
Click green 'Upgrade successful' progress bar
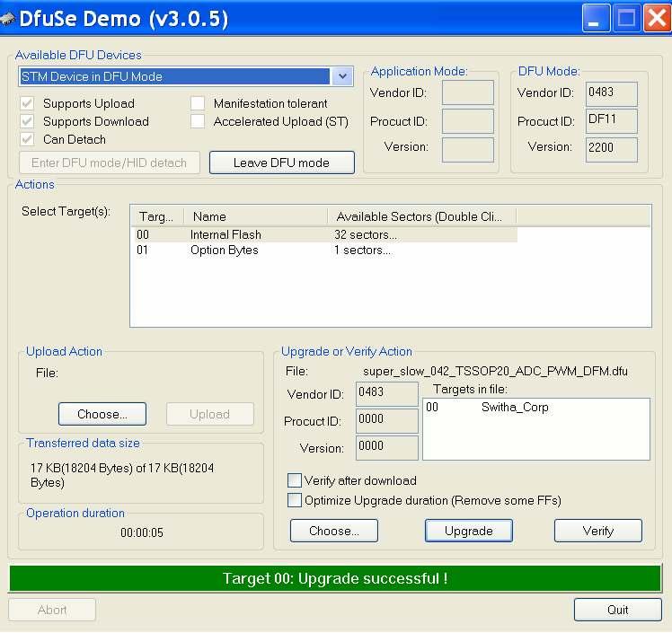(x=335, y=578)
